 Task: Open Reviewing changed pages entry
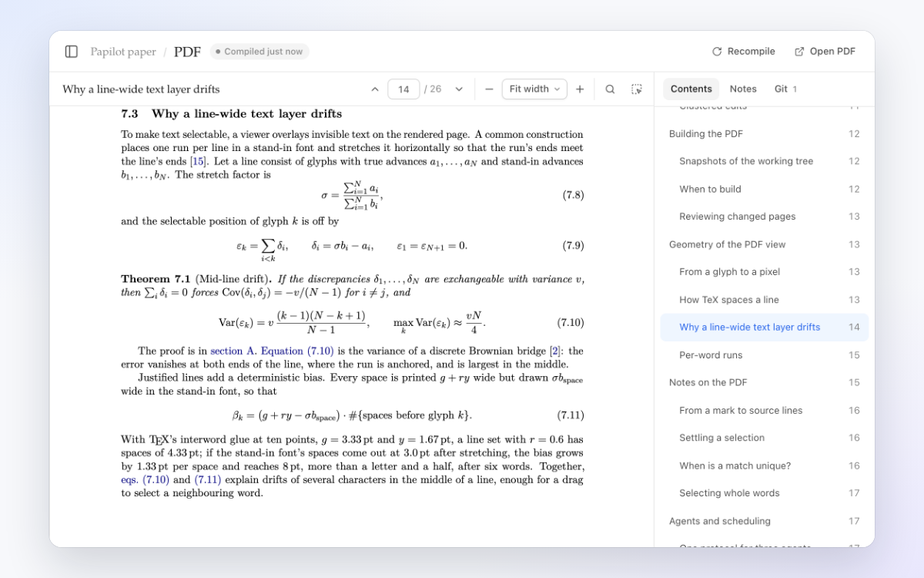(x=764, y=217)
